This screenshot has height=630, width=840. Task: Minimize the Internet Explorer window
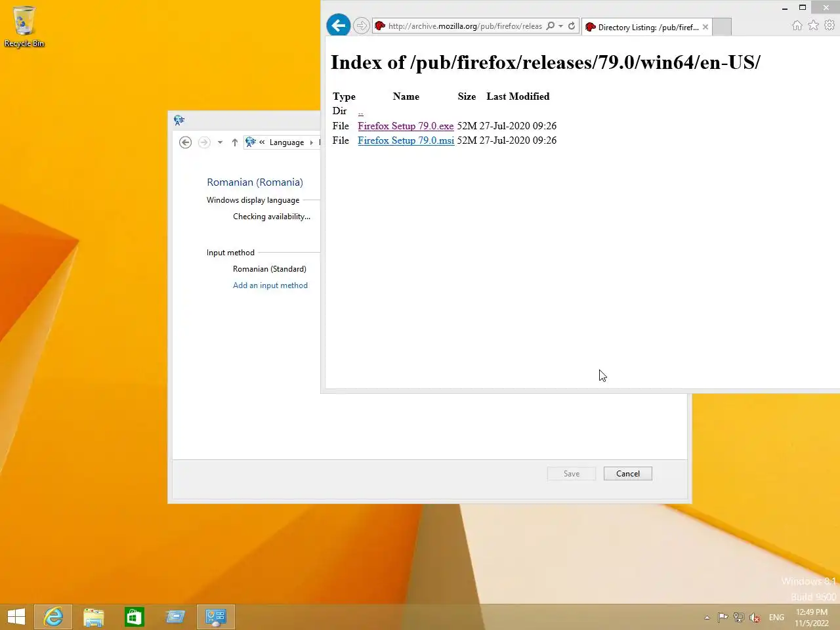click(x=785, y=8)
